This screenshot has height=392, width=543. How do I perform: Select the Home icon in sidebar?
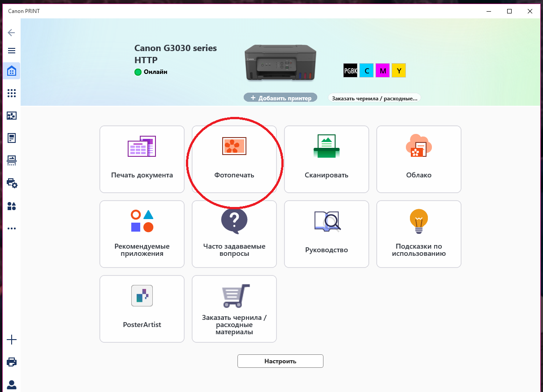pyautogui.click(x=12, y=71)
